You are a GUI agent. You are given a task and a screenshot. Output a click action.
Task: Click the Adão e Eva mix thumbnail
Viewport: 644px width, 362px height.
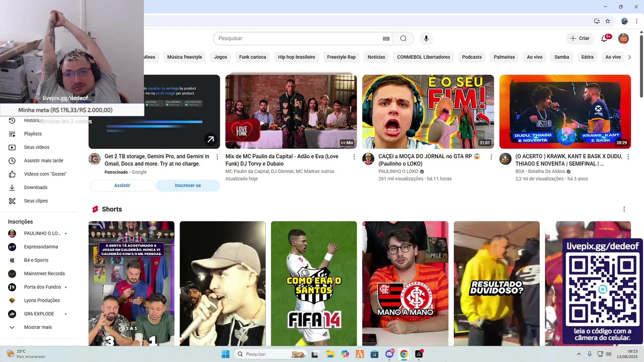291,112
